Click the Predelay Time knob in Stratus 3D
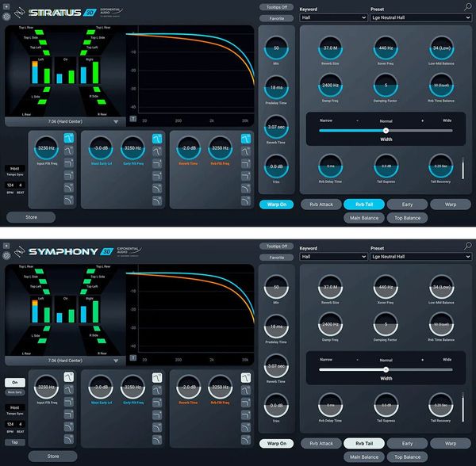 point(276,87)
